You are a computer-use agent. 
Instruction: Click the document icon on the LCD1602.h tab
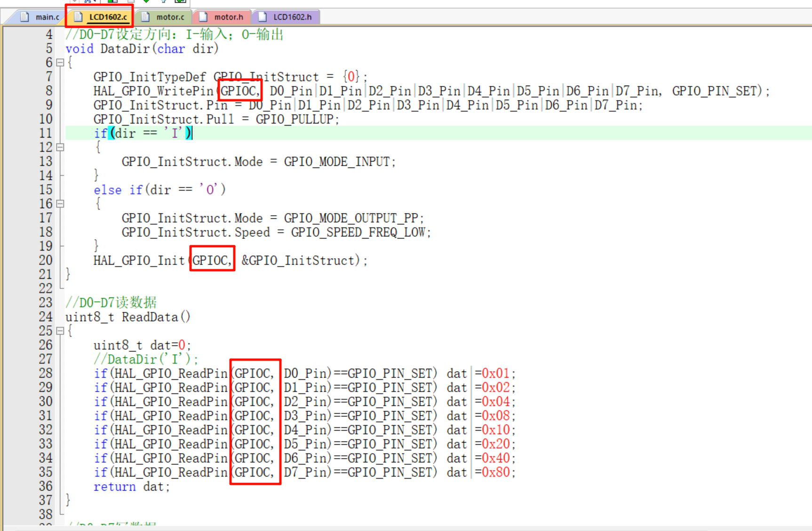(262, 16)
